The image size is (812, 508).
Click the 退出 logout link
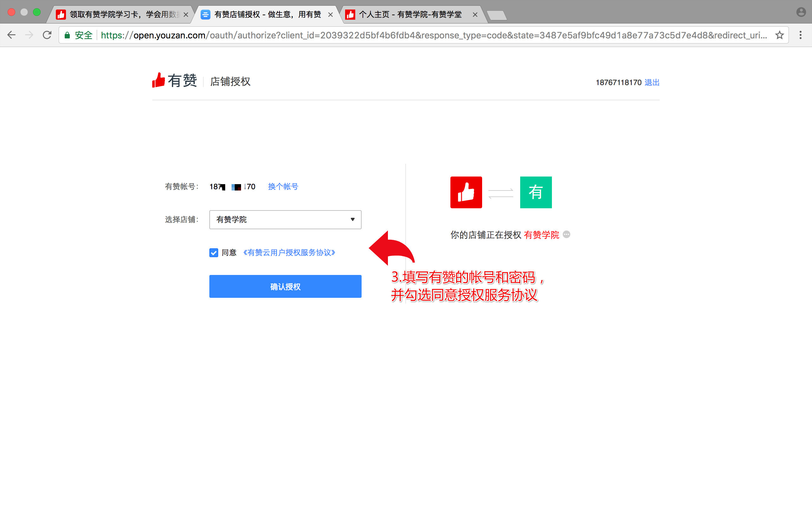point(652,82)
